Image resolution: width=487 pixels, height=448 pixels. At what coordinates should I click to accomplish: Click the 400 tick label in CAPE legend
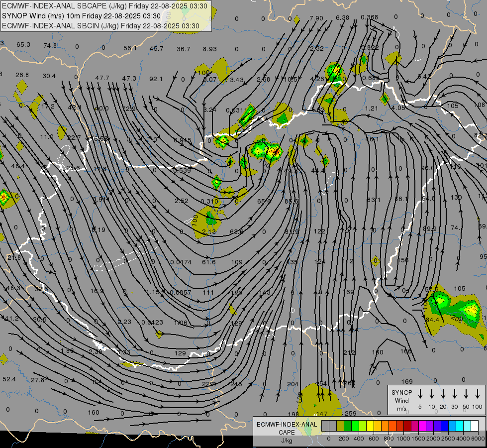point(359,439)
